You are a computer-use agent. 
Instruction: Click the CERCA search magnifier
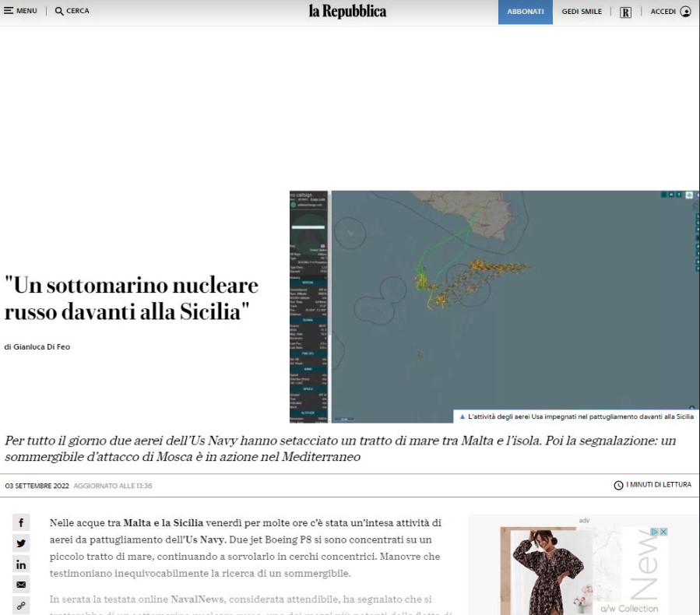pos(60,12)
